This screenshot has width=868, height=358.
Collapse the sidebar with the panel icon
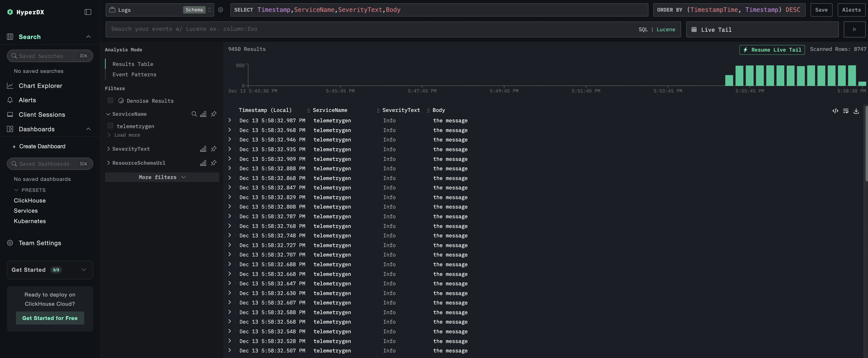click(x=88, y=12)
